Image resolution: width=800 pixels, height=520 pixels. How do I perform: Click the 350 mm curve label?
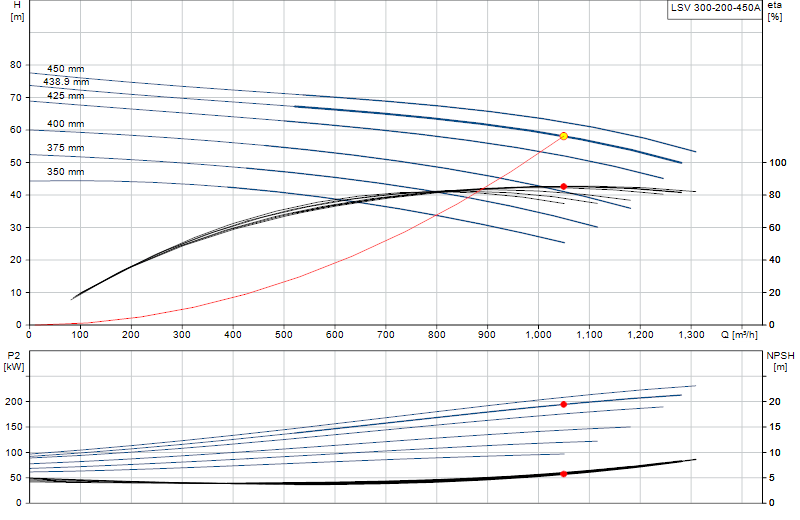[x=66, y=172]
